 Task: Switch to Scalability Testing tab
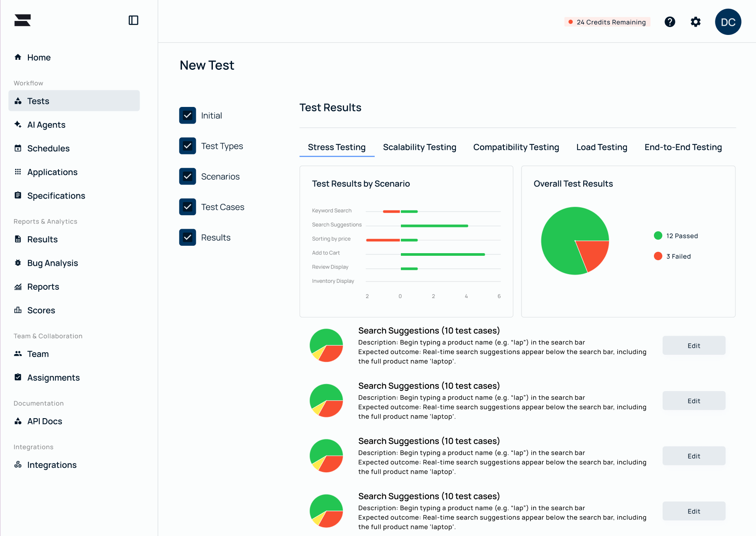[419, 148]
